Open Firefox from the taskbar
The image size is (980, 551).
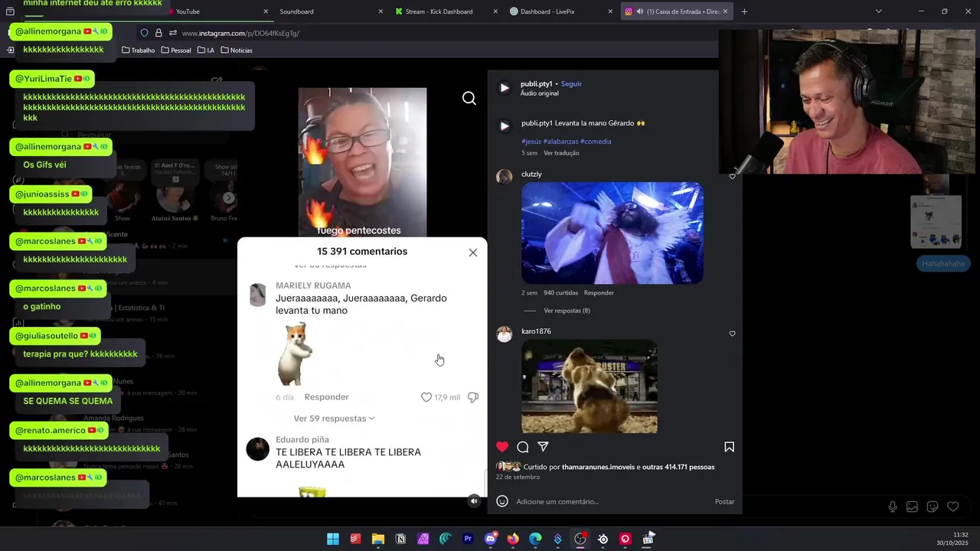[x=513, y=539]
